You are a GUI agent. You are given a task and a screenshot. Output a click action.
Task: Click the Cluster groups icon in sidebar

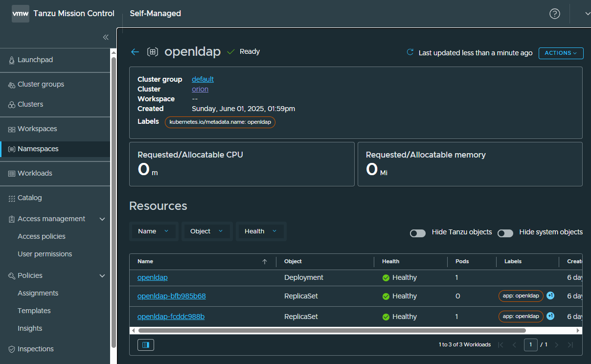coord(12,85)
